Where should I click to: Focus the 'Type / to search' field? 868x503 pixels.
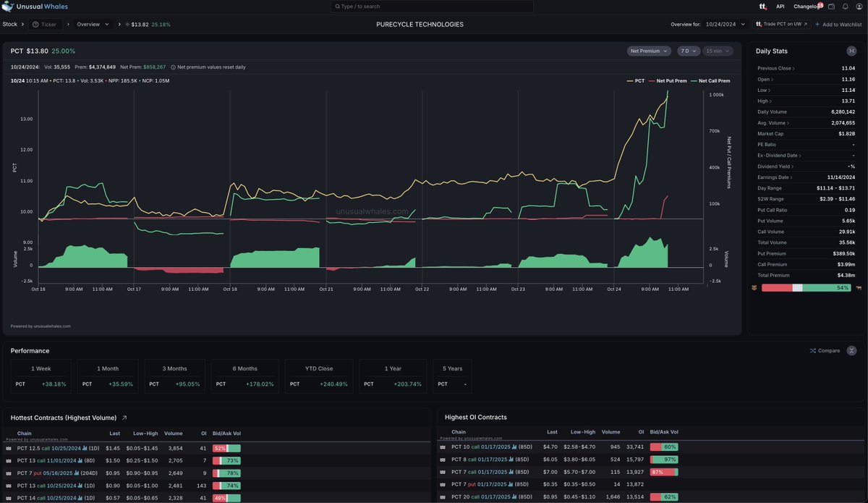(433, 7)
